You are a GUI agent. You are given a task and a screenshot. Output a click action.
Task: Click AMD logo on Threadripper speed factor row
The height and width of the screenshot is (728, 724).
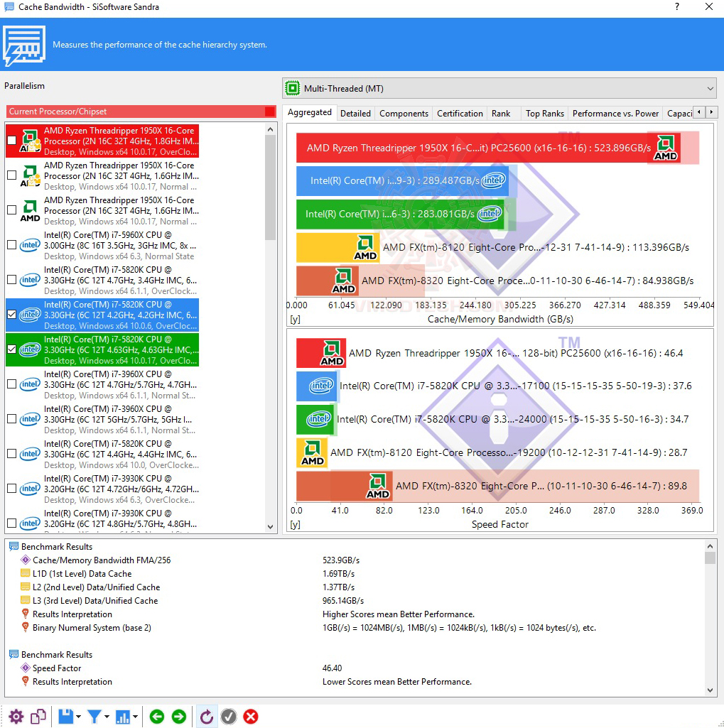(332, 353)
